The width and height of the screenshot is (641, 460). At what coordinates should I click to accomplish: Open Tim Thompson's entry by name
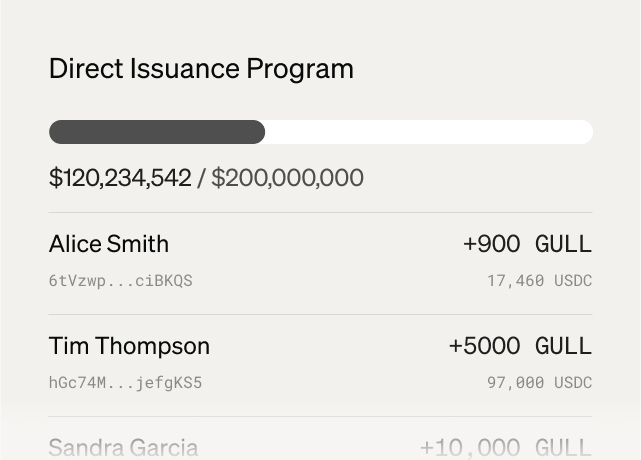(x=129, y=346)
